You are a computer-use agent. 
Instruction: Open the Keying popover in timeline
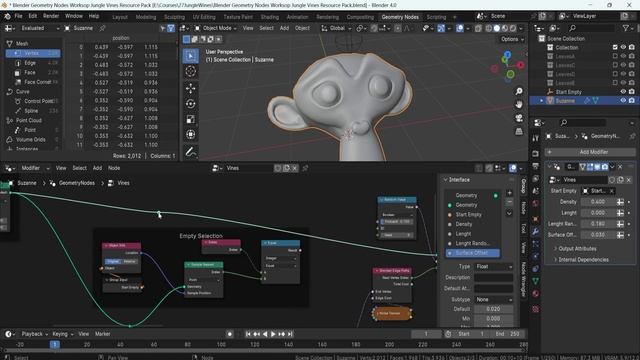62,334
